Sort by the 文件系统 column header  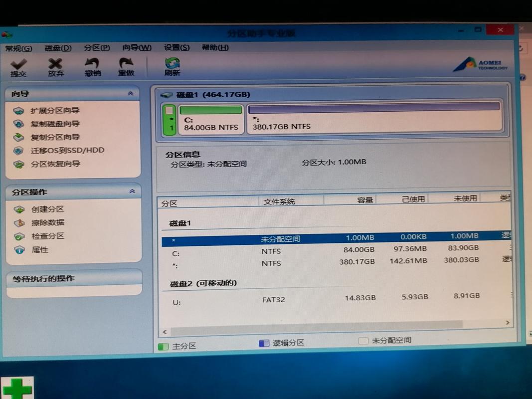(291, 201)
